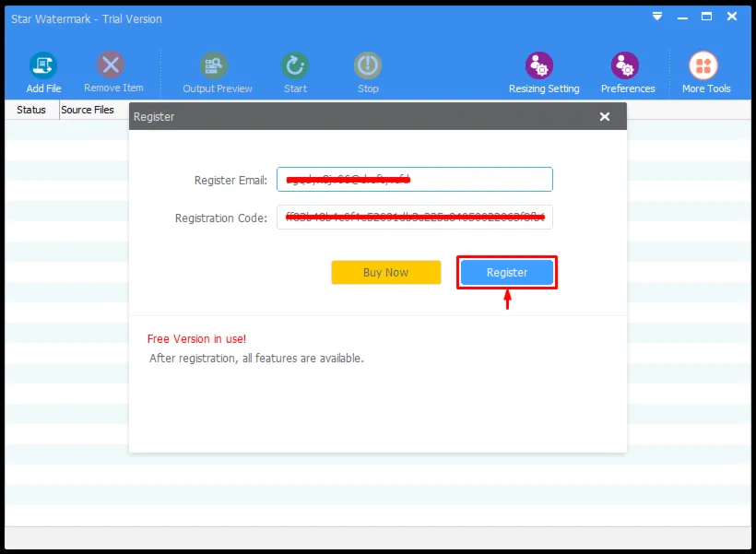The width and height of the screenshot is (756, 554).
Task: Select the Source Files column header
Action: 88,110
